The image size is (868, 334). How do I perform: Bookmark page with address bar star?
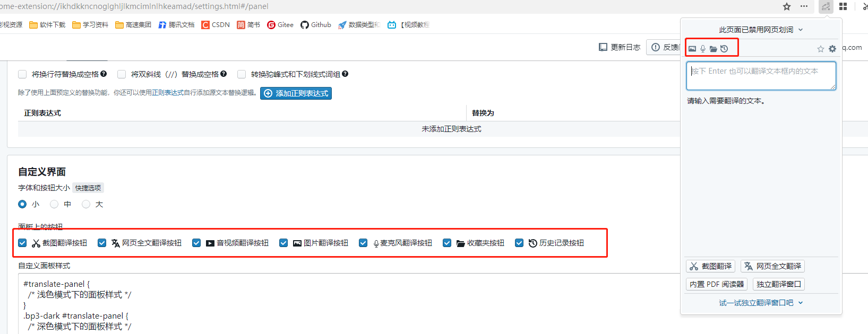(x=787, y=6)
